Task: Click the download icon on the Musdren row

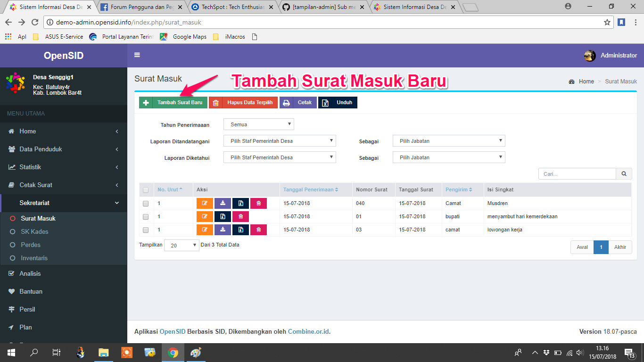Action: tap(223, 204)
